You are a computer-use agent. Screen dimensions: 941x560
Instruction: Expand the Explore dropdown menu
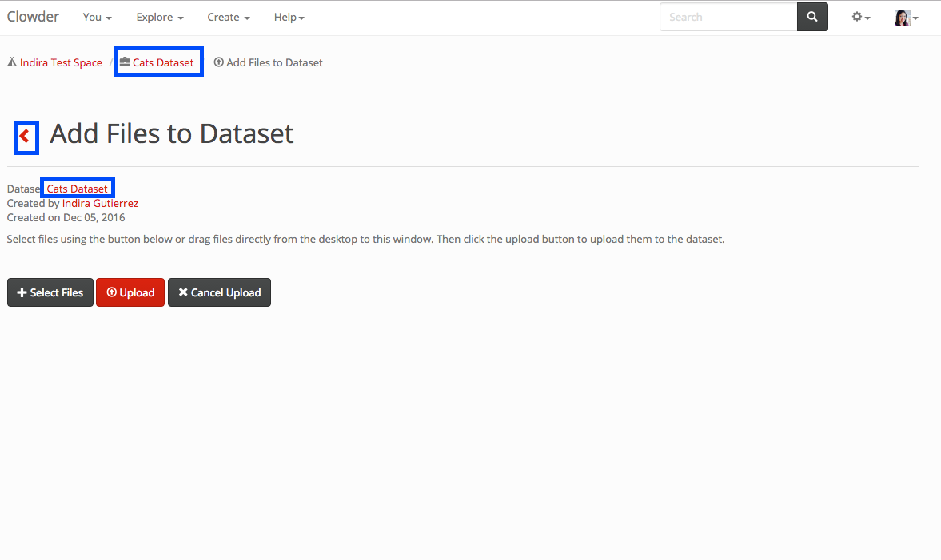click(x=160, y=17)
